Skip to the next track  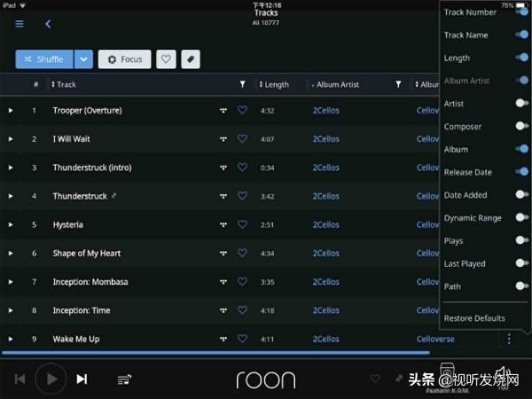pos(82,379)
